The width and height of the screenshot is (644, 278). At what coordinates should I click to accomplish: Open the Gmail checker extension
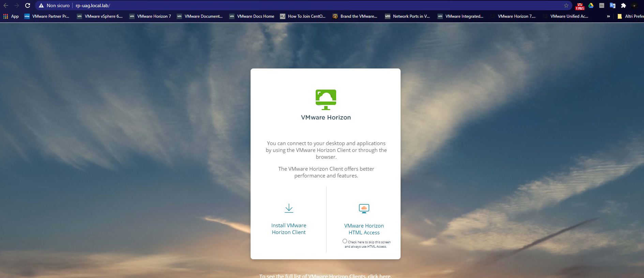(580, 6)
